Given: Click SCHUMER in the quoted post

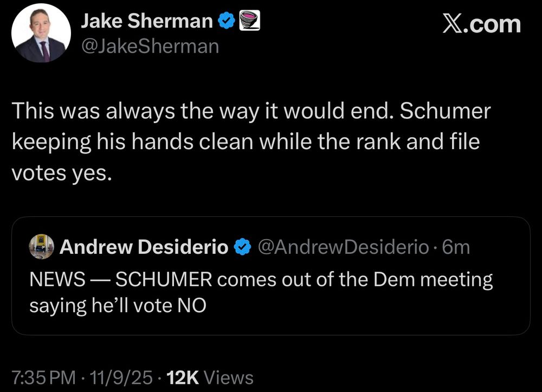Looking at the screenshot, I should [x=166, y=280].
